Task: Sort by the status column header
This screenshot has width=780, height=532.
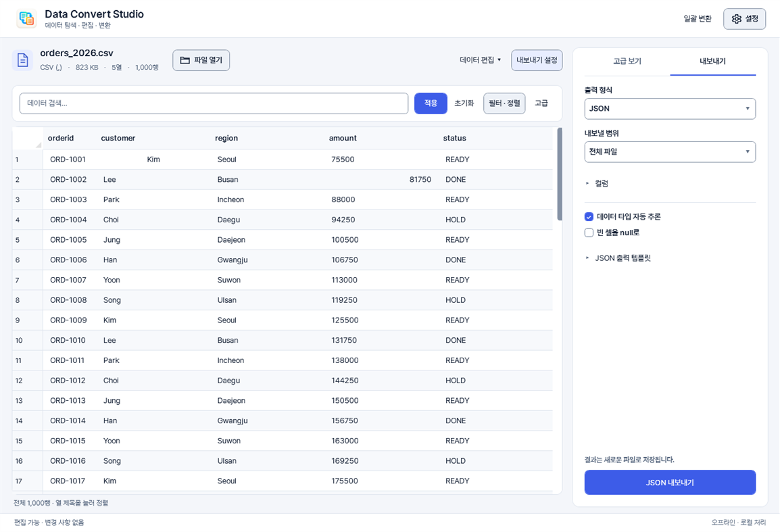Action: point(455,139)
